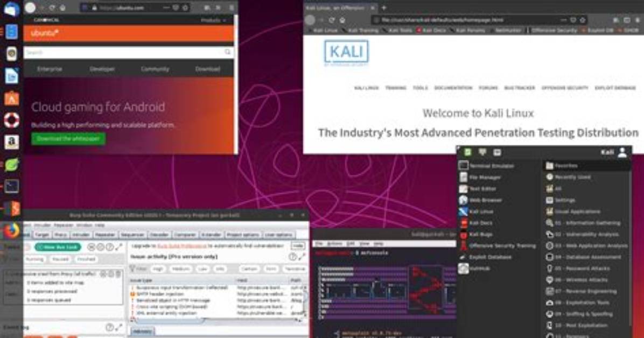Open Terminal Emulator in the Kali menu
The height and width of the screenshot is (338, 644).
tap(486, 166)
